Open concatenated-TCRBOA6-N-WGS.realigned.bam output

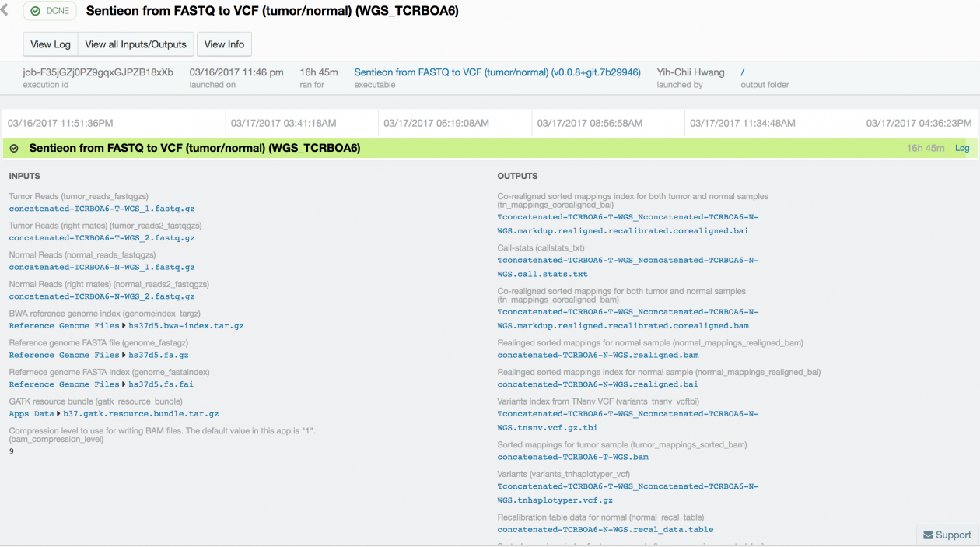point(597,355)
